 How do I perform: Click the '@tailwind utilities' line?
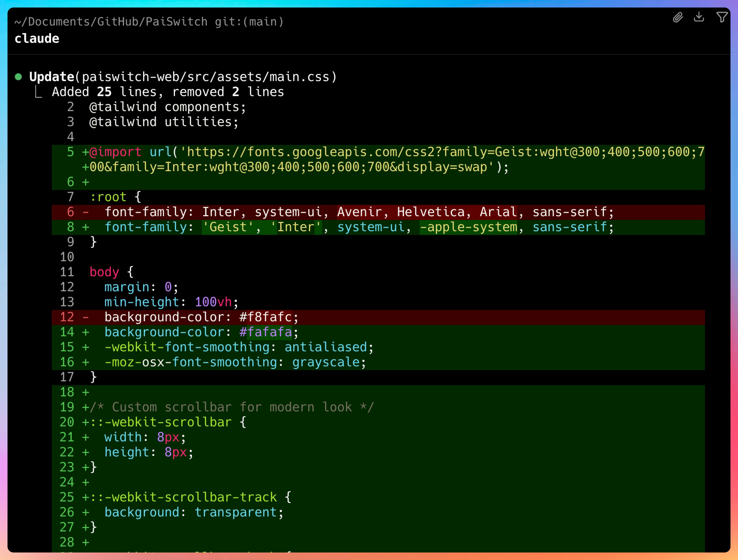tap(164, 122)
